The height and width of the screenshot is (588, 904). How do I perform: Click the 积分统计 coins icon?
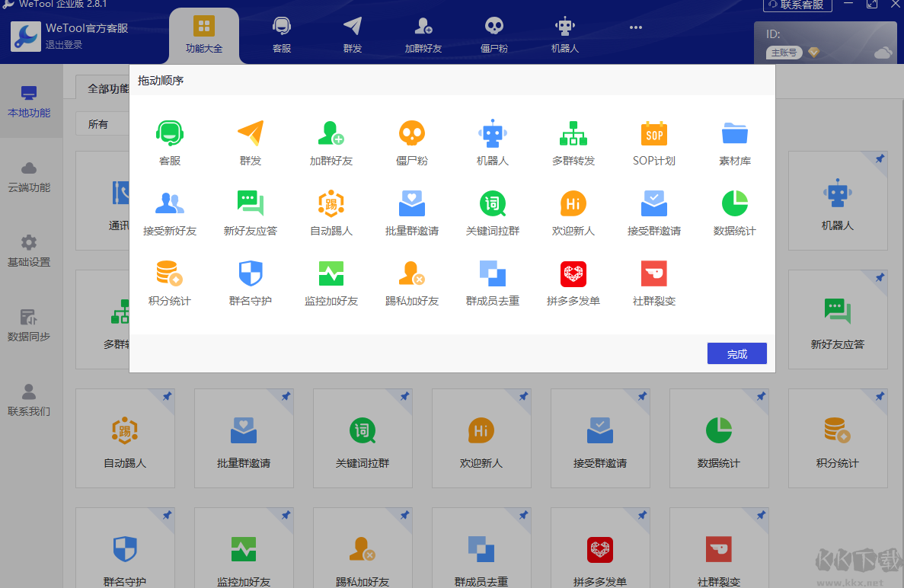click(169, 274)
